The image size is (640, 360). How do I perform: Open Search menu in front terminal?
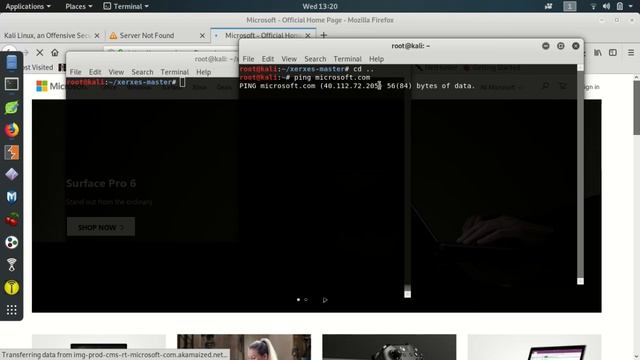tap(315, 59)
